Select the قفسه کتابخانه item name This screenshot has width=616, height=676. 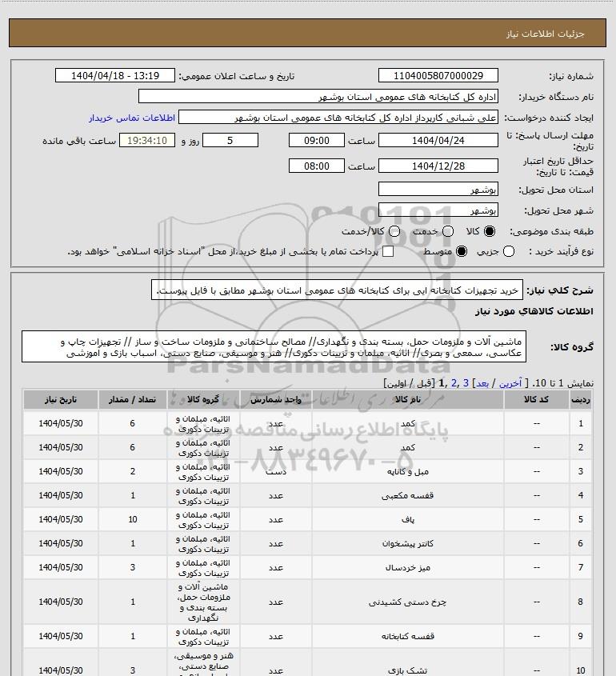point(407,636)
